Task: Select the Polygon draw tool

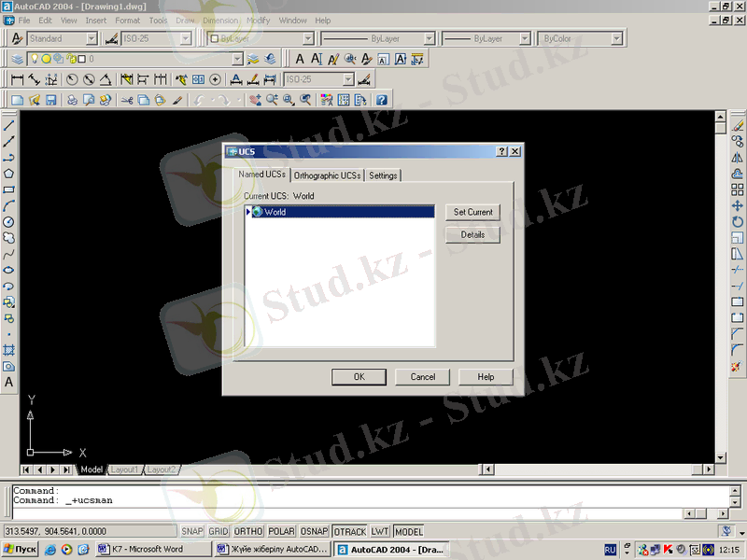Action: [8, 174]
